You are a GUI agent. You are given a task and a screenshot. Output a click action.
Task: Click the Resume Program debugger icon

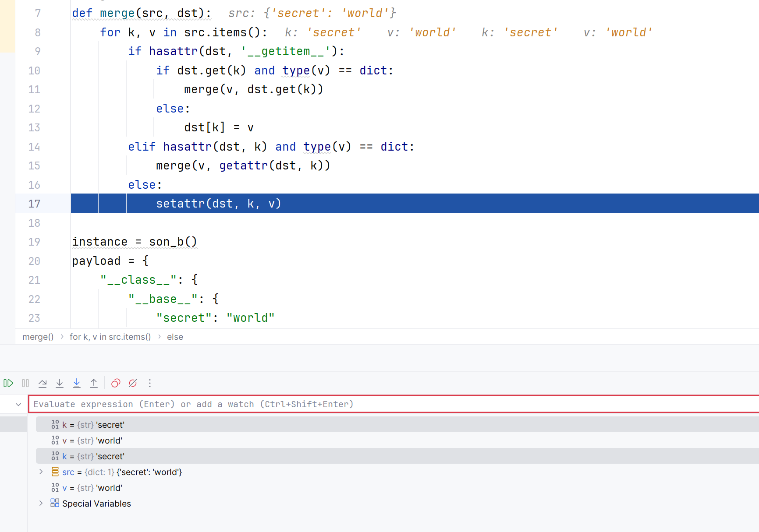[8, 384]
